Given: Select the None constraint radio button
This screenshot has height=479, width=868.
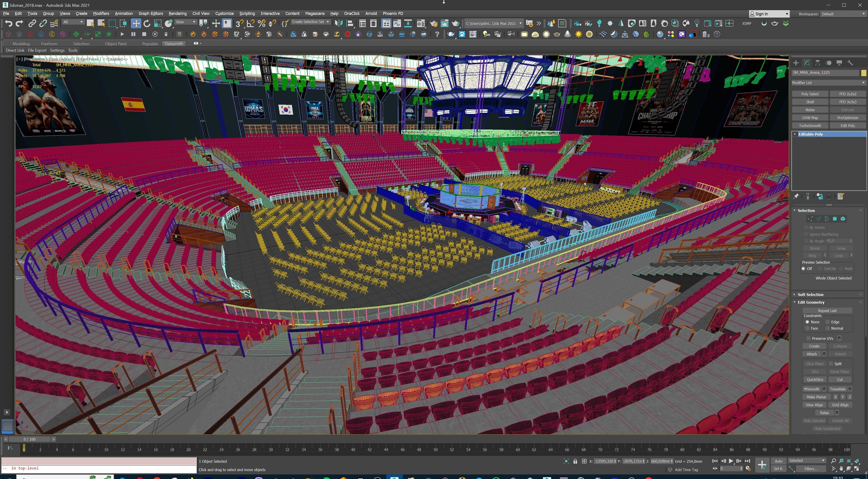Looking at the screenshot, I should tap(807, 322).
